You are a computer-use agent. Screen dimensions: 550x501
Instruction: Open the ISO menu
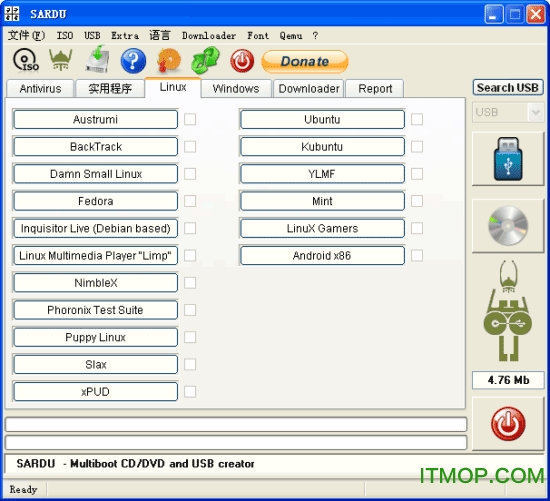(x=65, y=35)
